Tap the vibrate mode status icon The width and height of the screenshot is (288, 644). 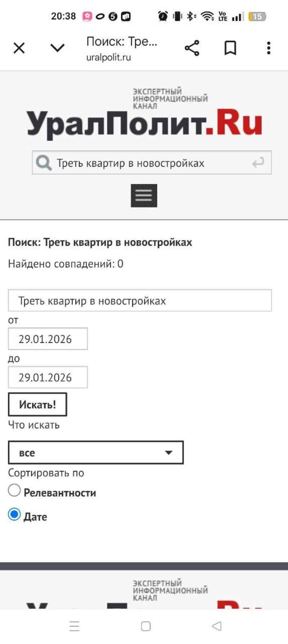coord(177,16)
